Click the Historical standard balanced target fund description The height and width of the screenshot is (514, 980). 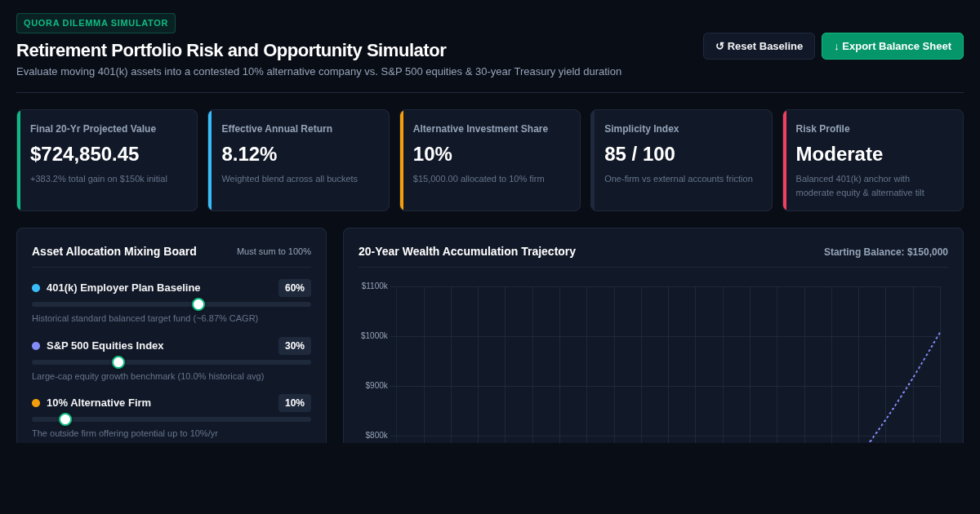(145, 318)
